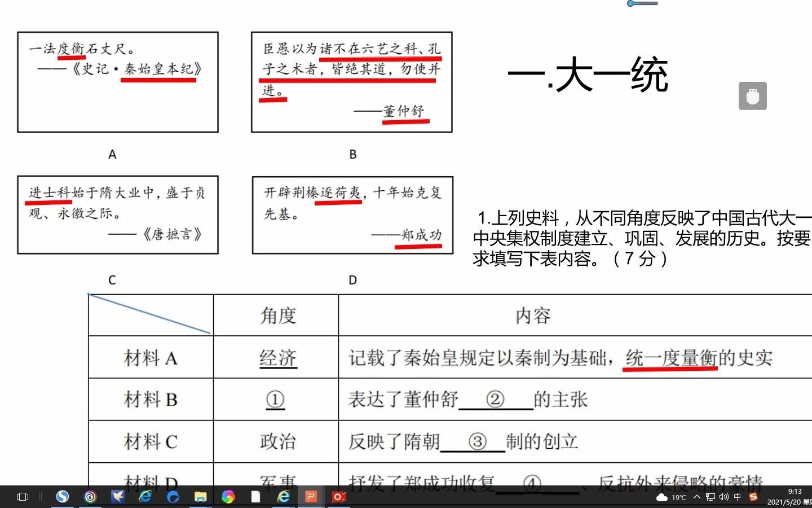
Task: Click the label C under third box
Action: tap(112, 280)
